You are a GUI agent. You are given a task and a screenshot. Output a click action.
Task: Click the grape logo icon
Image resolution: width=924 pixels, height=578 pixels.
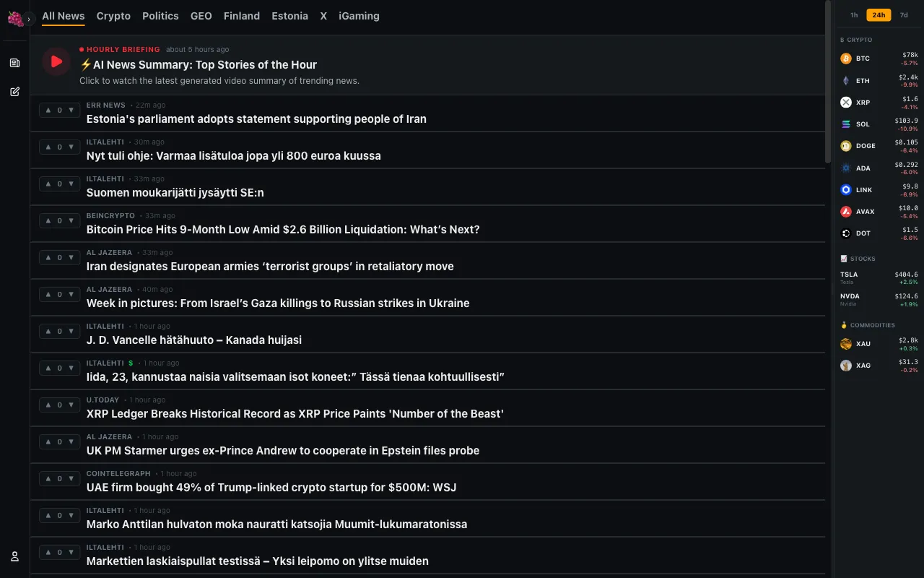click(x=15, y=19)
